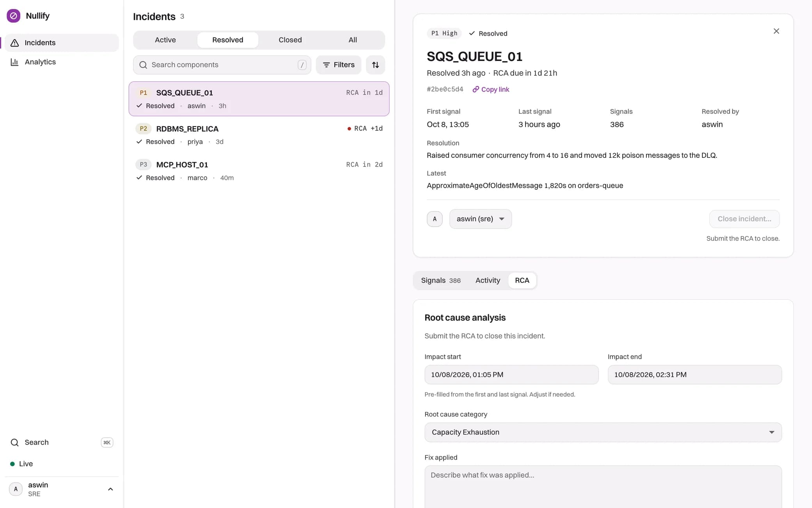Click the assignee avatar A in detail panel
Viewport: 812px width, 508px height.
click(x=434, y=219)
